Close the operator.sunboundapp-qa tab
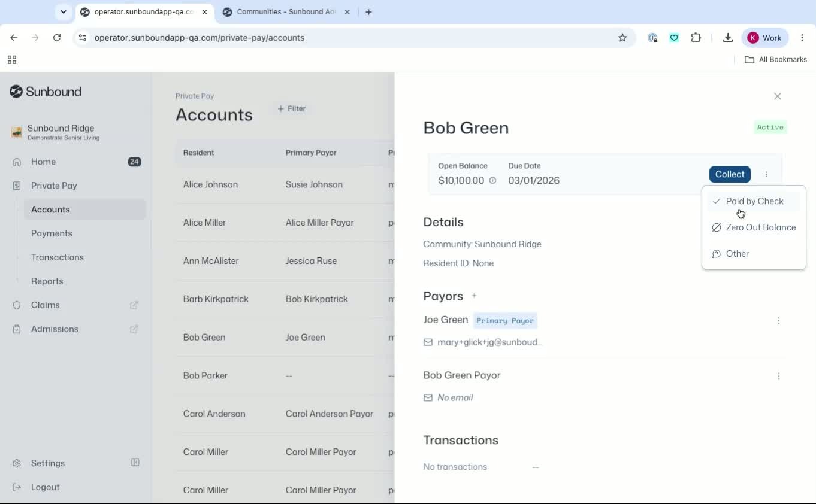Viewport: 816px width, 504px height. coord(205,12)
